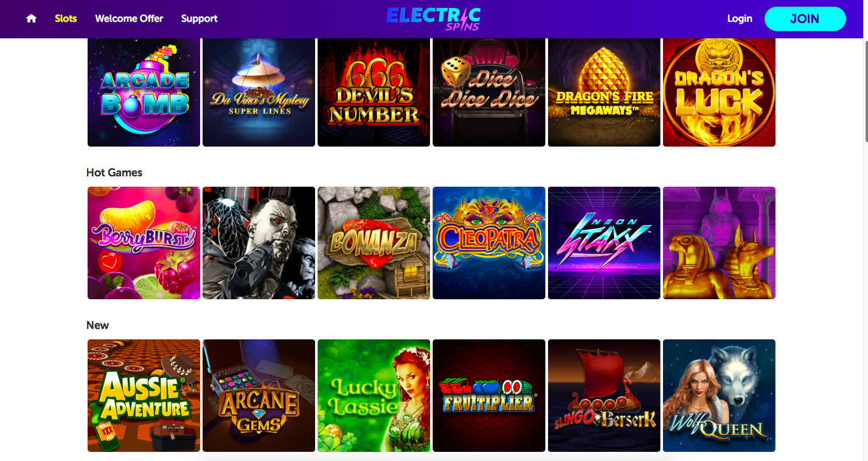Click the Electric Spins logo
The width and height of the screenshot is (868, 461).
(433, 18)
